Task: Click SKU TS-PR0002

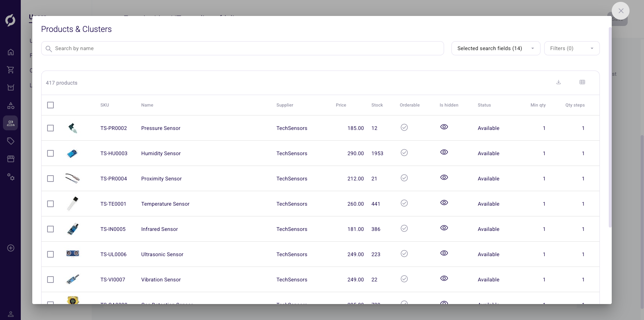Action: point(114,128)
